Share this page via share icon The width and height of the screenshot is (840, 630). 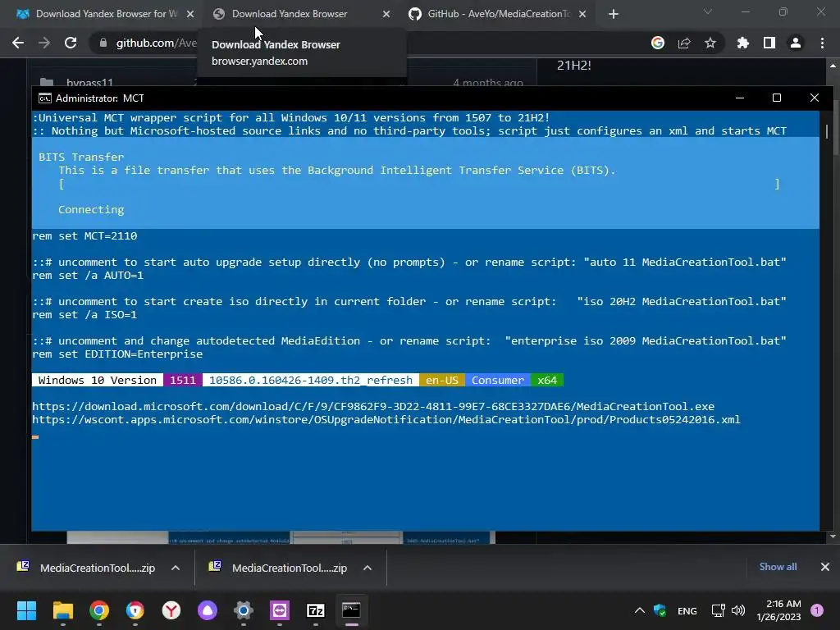click(684, 43)
